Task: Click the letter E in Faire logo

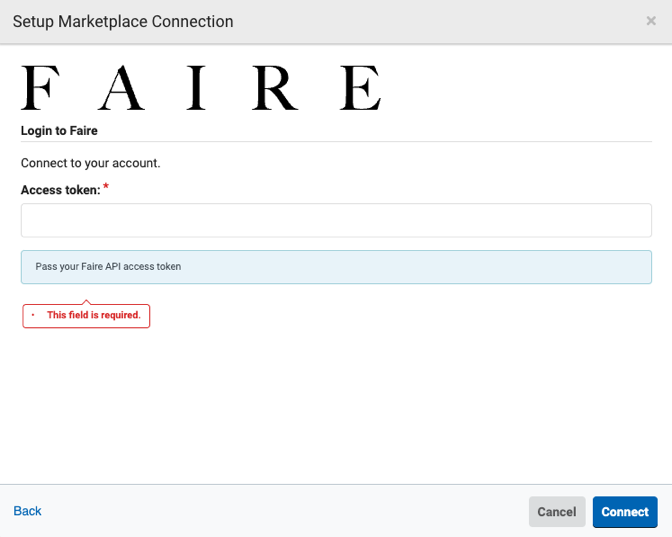Action: pyautogui.click(x=360, y=88)
